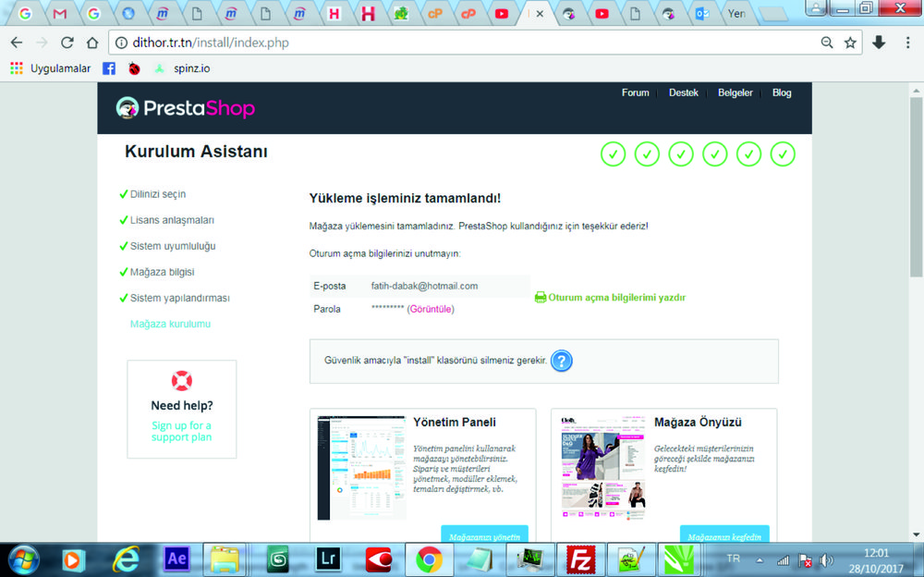This screenshot has height=577, width=924.
Task: Open Windows Explorer folder from taskbar
Action: click(x=225, y=559)
